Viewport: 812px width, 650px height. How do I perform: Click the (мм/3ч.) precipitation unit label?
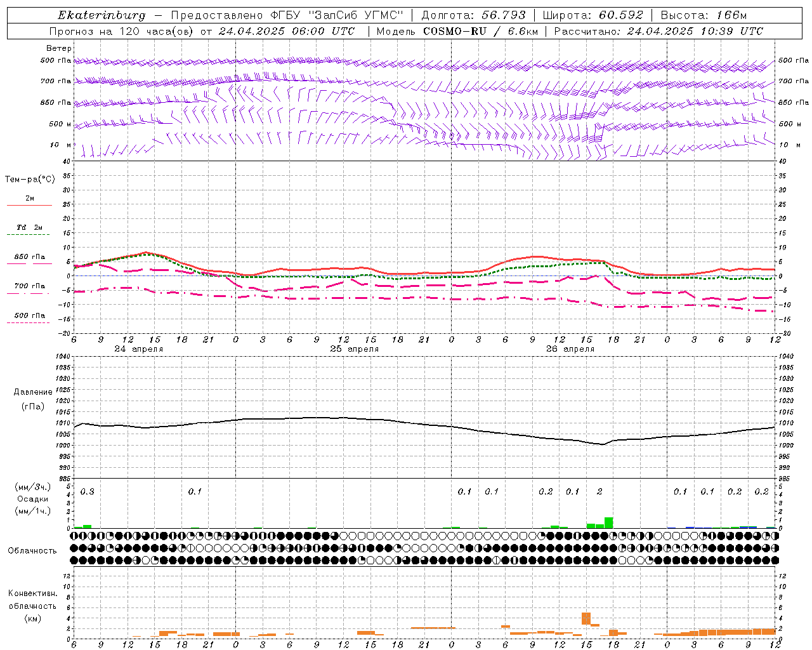33,487
